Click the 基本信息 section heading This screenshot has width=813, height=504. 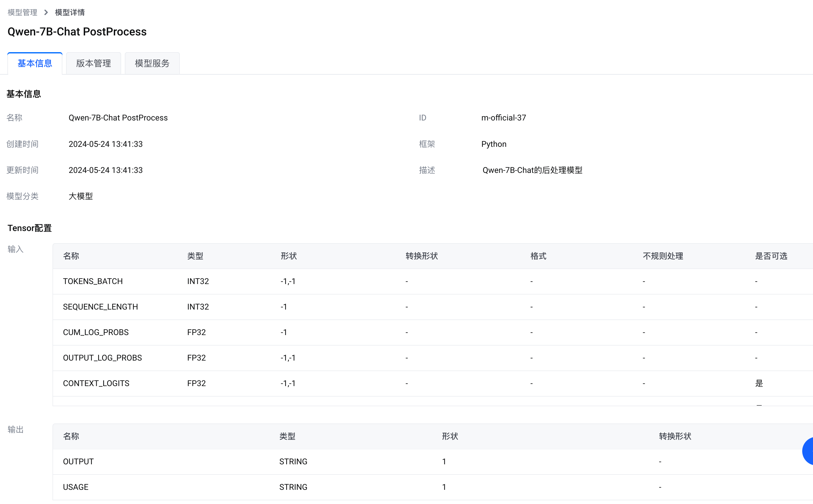[24, 94]
